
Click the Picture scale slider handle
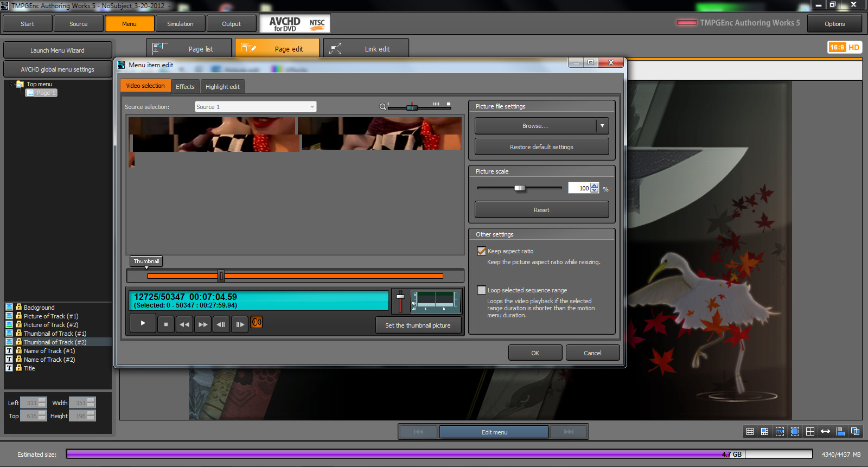(x=520, y=188)
